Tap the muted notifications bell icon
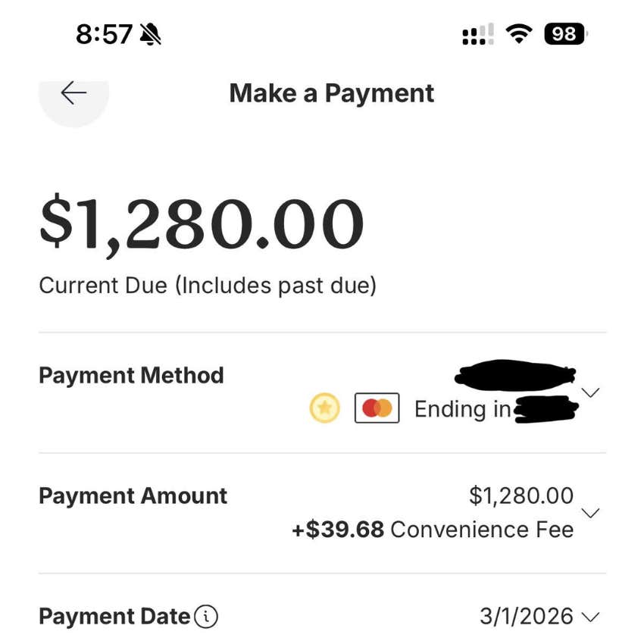 point(148,33)
